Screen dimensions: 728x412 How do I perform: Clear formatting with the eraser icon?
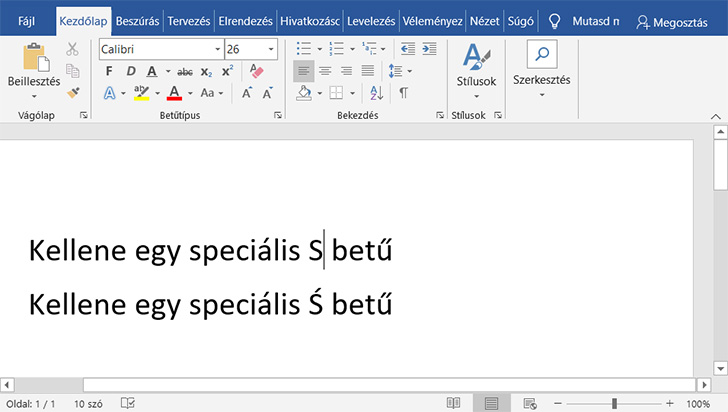(x=256, y=71)
